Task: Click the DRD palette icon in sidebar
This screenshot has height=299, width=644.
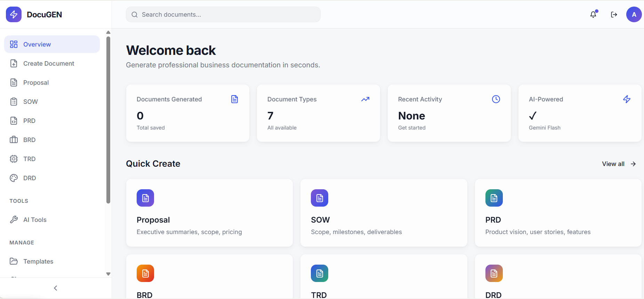Action: click(14, 178)
